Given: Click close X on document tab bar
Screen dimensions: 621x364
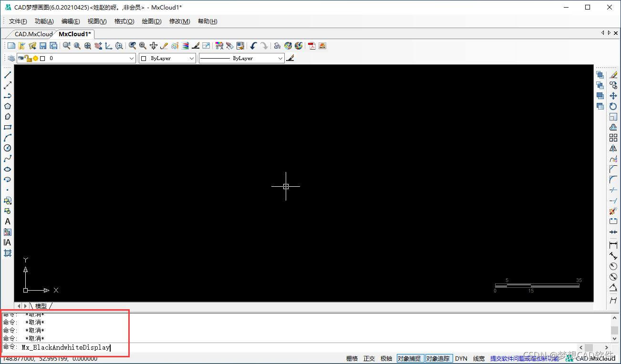Looking at the screenshot, I should (x=616, y=33).
